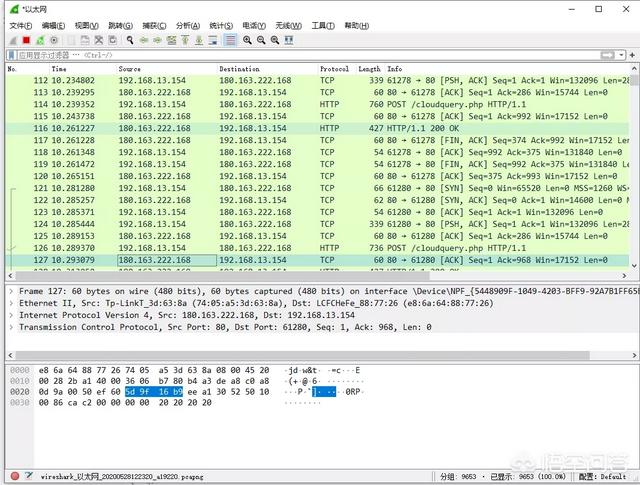
Task: Open the 跳转(G) menu
Action: (x=120, y=26)
